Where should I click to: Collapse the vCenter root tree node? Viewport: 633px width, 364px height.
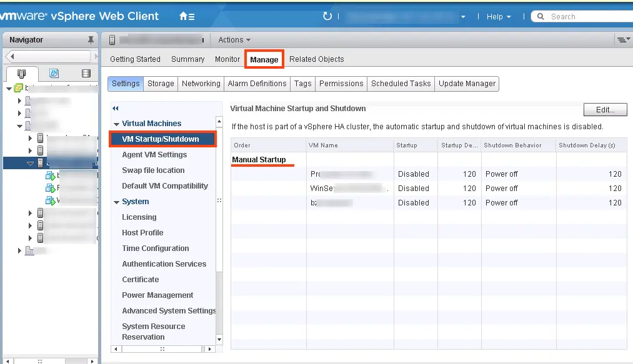click(x=9, y=88)
